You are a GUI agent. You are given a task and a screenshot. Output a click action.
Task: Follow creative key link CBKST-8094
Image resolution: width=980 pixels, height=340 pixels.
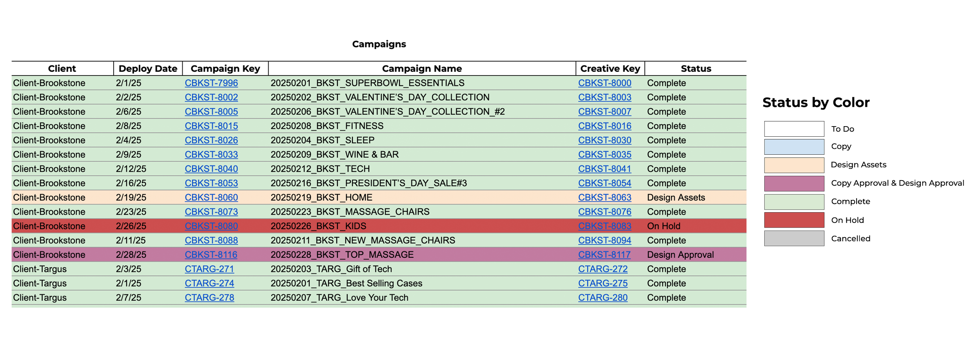[x=605, y=240]
